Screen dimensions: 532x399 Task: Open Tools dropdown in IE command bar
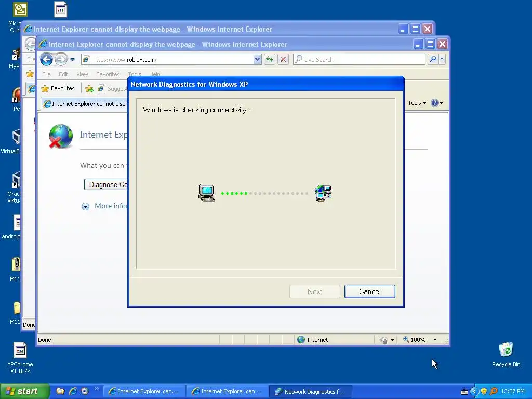(x=417, y=103)
